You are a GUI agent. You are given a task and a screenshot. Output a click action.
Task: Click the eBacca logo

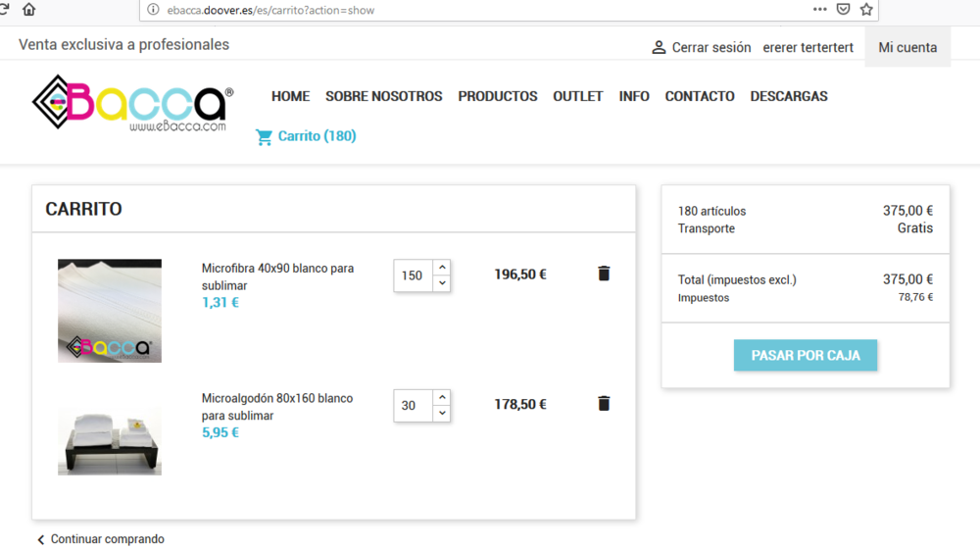pos(132,103)
